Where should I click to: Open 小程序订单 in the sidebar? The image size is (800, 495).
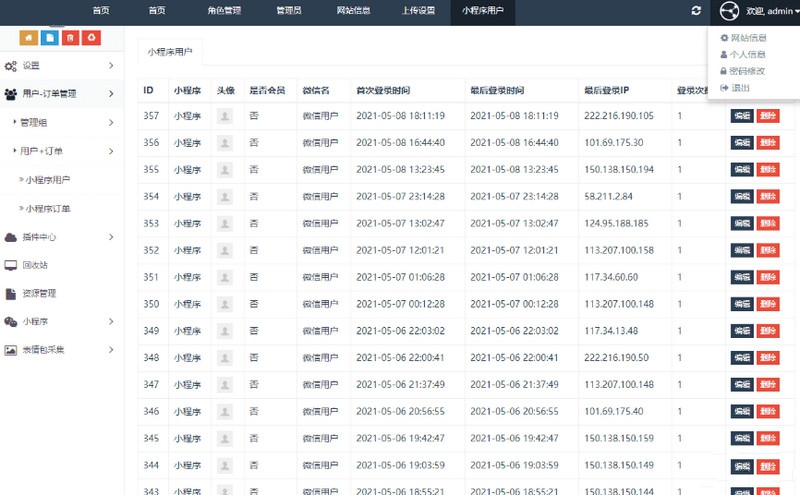coord(47,208)
